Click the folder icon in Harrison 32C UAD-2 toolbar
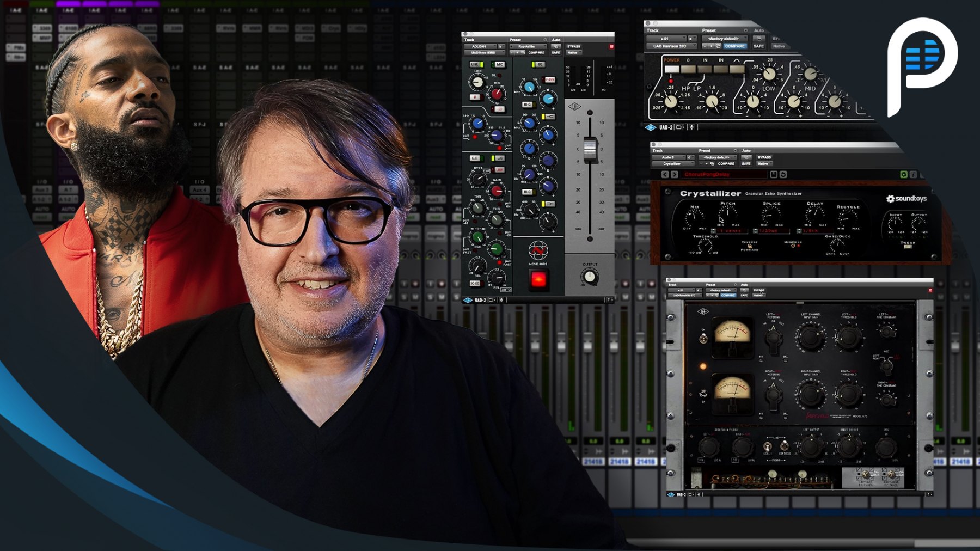The width and height of the screenshot is (980, 551). [679, 127]
